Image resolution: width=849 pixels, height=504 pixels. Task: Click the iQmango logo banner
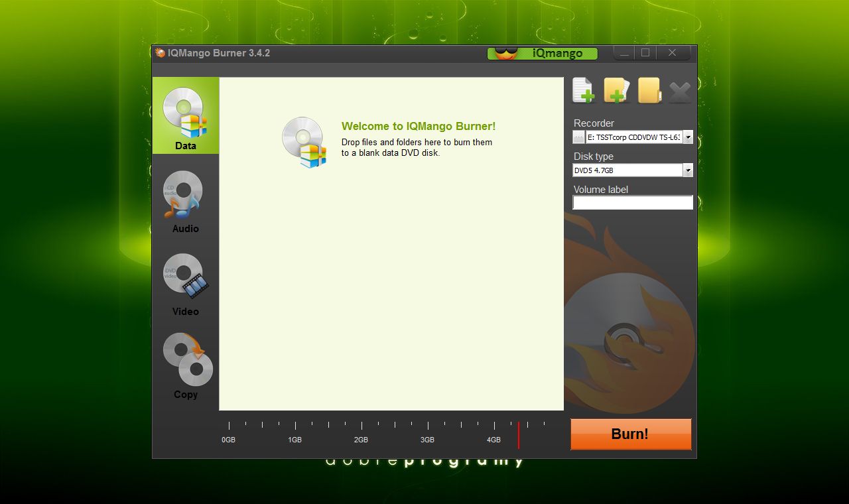click(543, 54)
